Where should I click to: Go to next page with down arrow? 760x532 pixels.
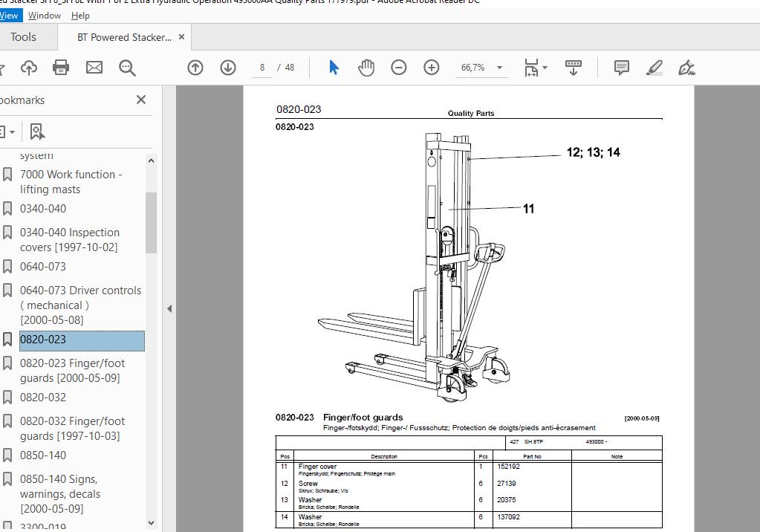[x=228, y=68]
